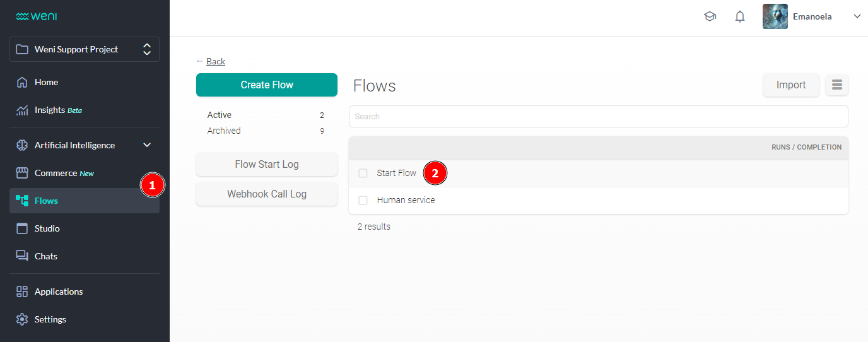Click the Home house icon
Screen dimensions: 868x342
(x=22, y=82)
